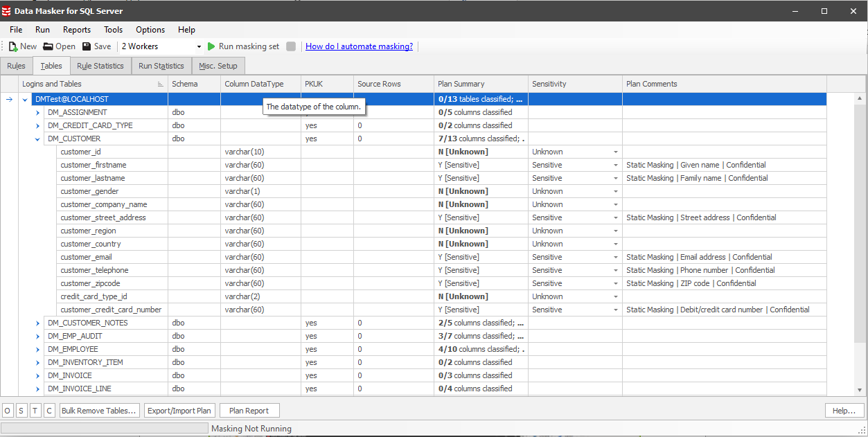Open Sensitivity dropdown for customer_email

tap(615, 257)
